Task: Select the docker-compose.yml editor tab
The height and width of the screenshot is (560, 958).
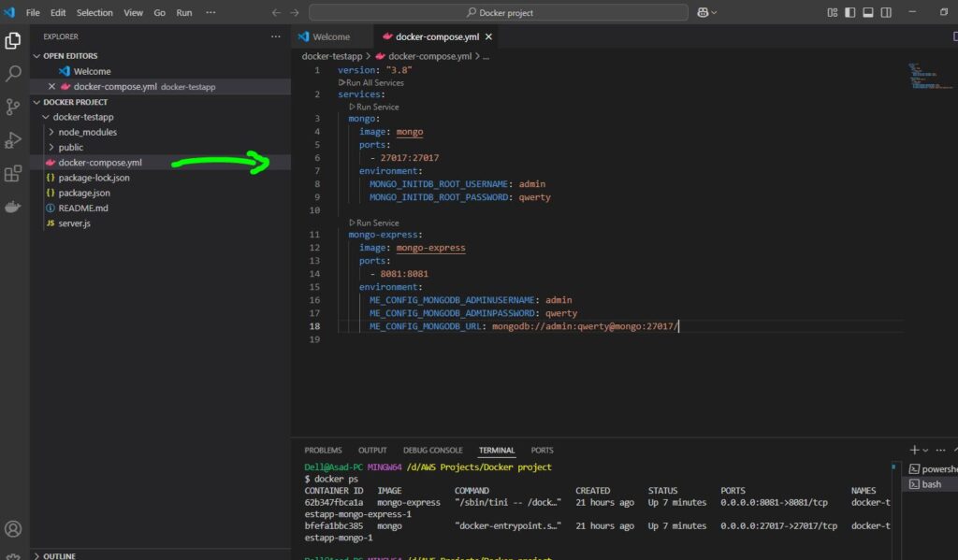Action: (x=438, y=36)
